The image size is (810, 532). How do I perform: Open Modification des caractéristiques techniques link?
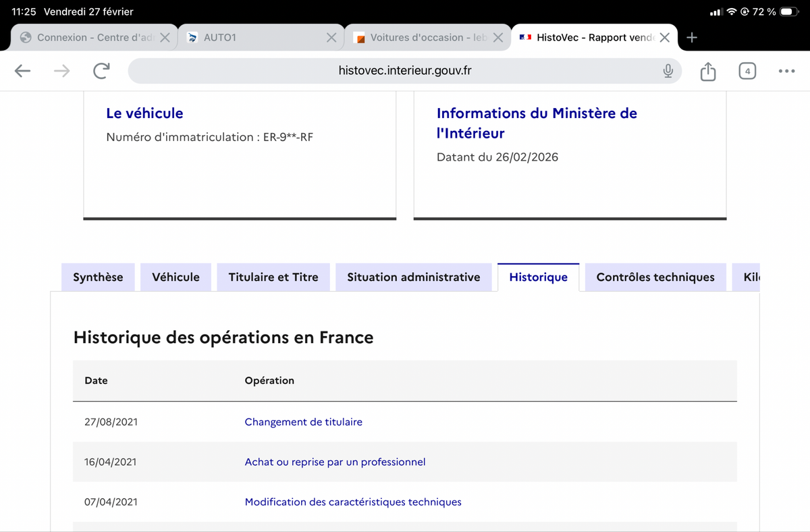[353, 502]
